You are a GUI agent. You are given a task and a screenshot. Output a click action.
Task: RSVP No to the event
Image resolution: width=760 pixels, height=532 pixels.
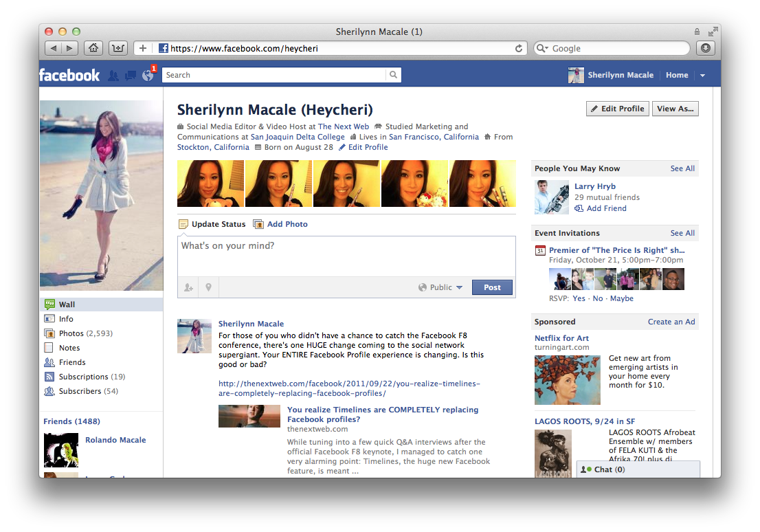tap(598, 298)
